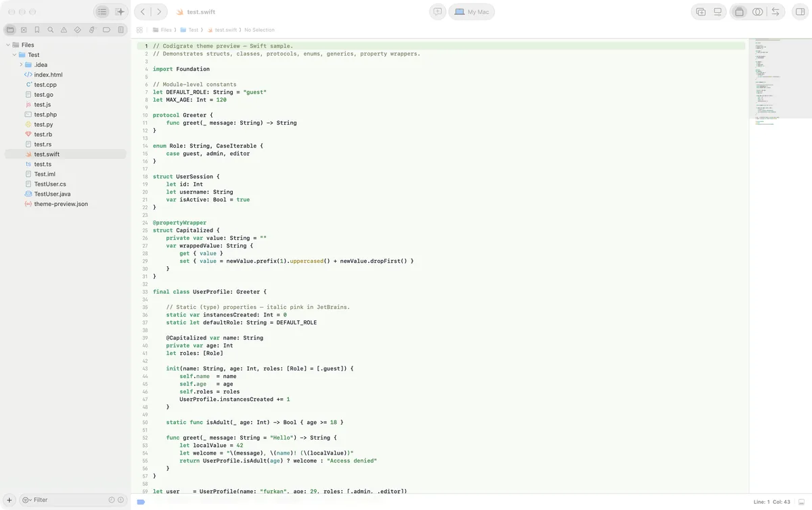Open the Bookmarks navigator
812x510 pixels.
point(37,30)
